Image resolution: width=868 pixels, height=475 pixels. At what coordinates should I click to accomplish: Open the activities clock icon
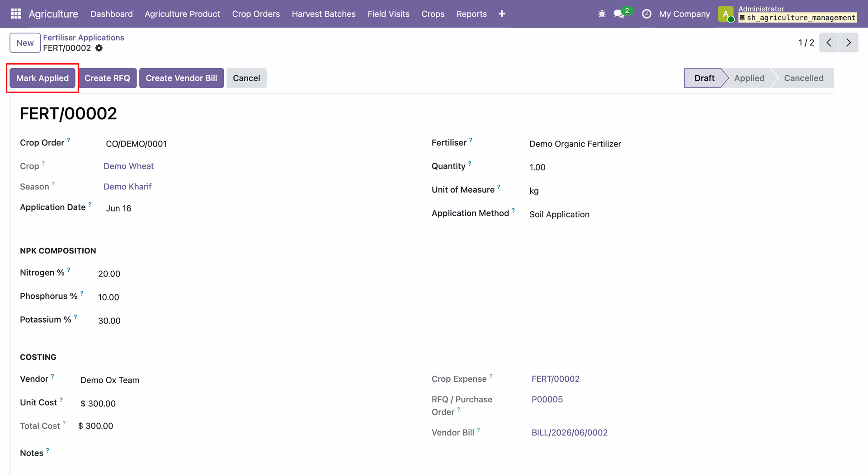tap(647, 14)
